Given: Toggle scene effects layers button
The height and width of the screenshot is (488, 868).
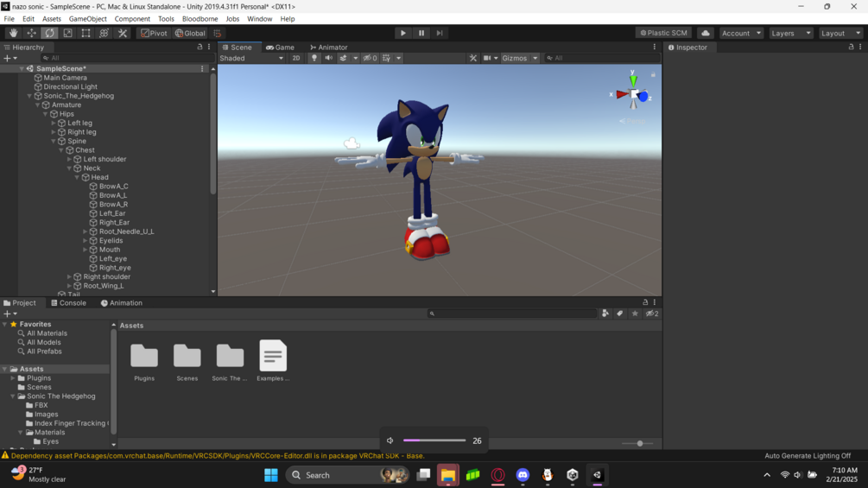Looking at the screenshot, I should 343,58.
